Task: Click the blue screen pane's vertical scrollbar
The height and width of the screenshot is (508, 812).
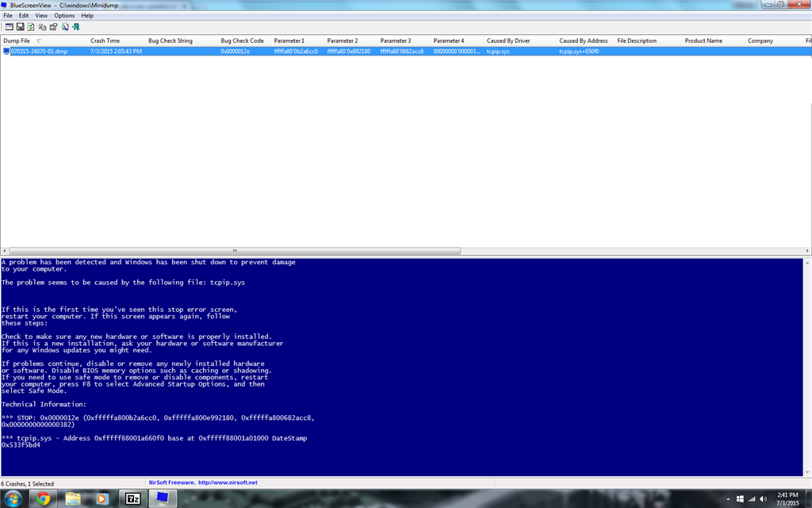Action: pyautogui.click(x=806, y=365)
